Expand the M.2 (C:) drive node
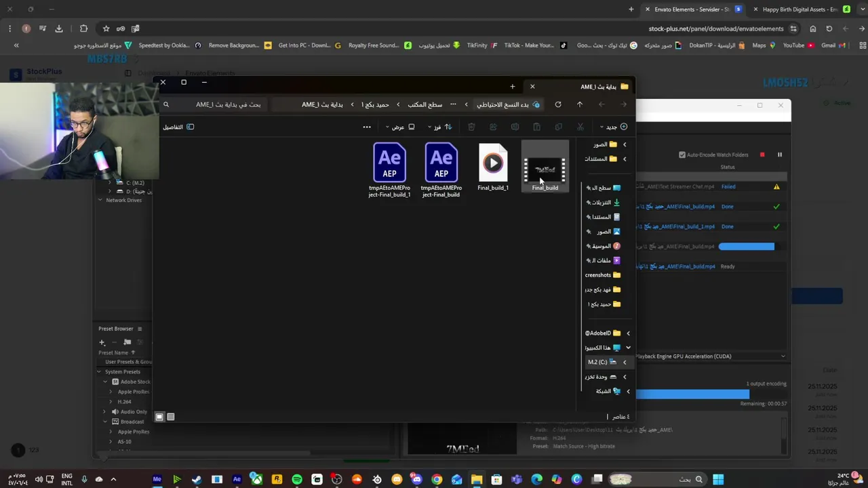The height and width of the screenshot is (488, 868). tap(625, 363)
